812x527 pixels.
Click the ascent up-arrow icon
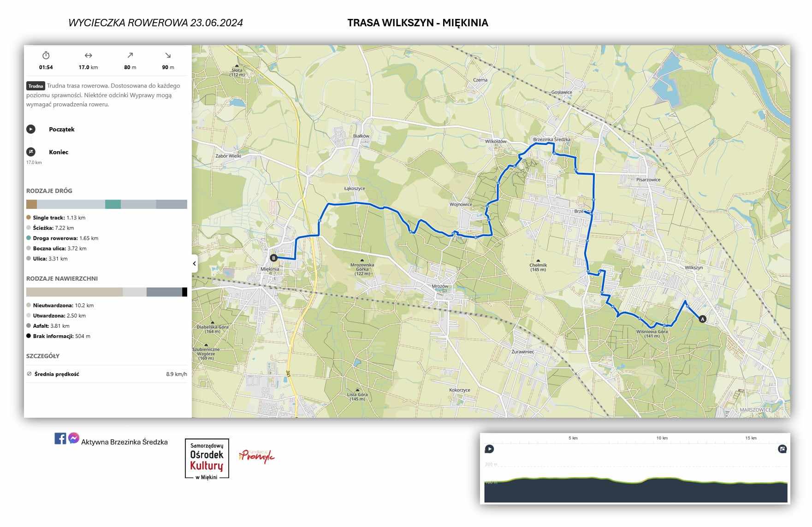tap(130, 55)
